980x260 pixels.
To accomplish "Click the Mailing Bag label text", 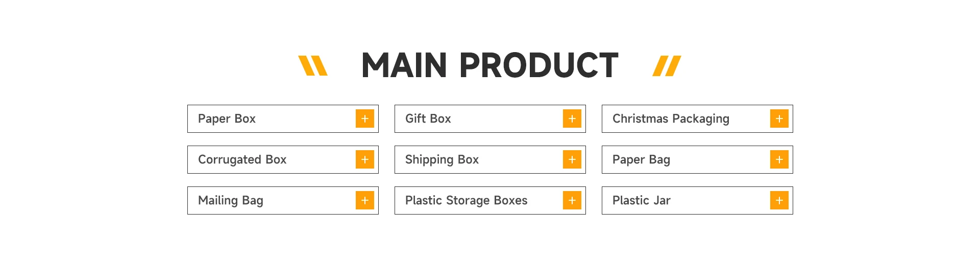I will pos(230,200).
